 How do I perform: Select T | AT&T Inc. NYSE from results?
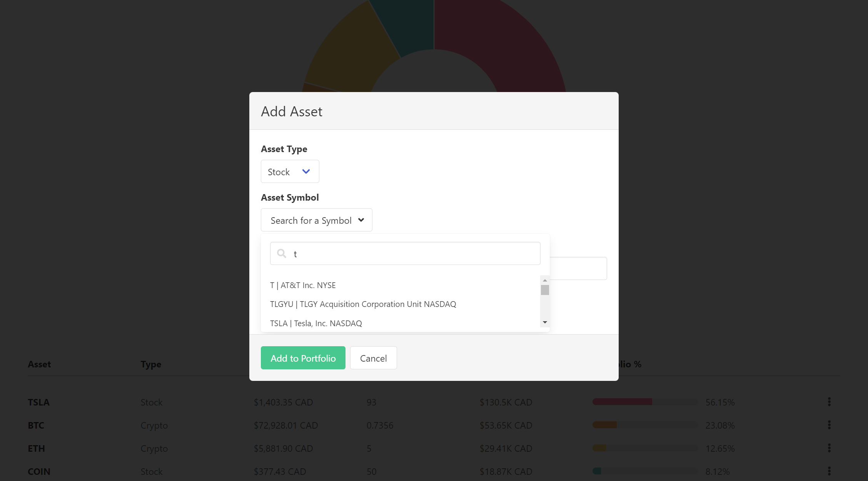[x=303, y=285]
